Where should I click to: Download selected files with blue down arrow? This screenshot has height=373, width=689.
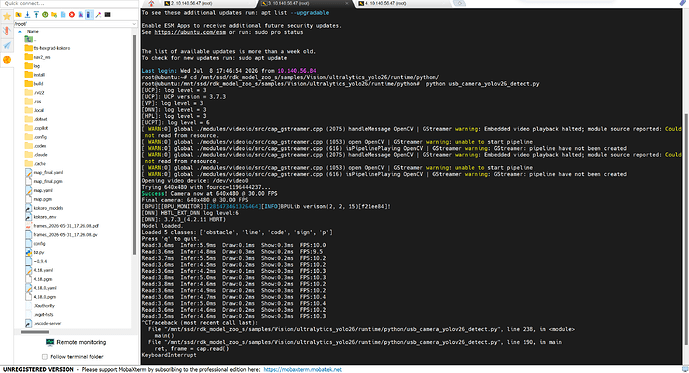[x=27, y=15]
